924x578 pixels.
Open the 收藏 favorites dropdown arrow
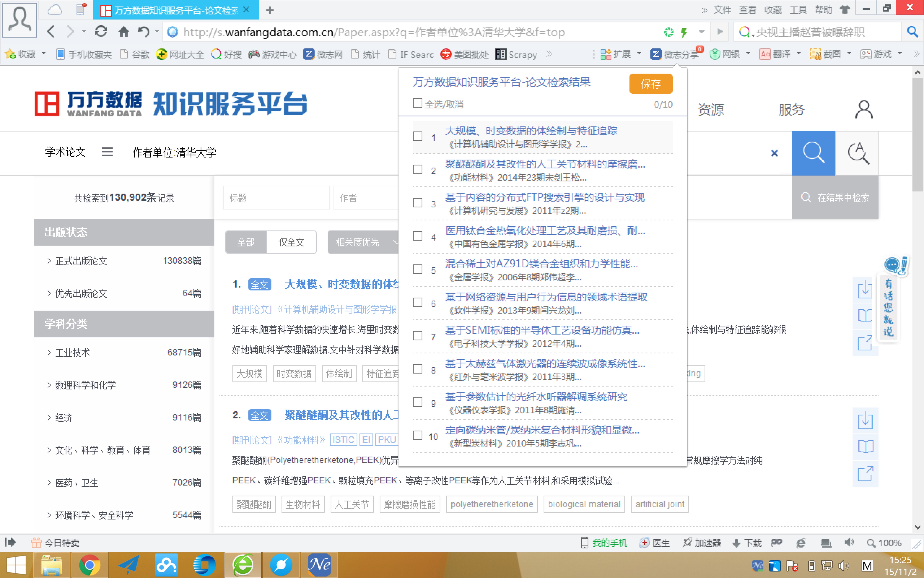(43, 53)
